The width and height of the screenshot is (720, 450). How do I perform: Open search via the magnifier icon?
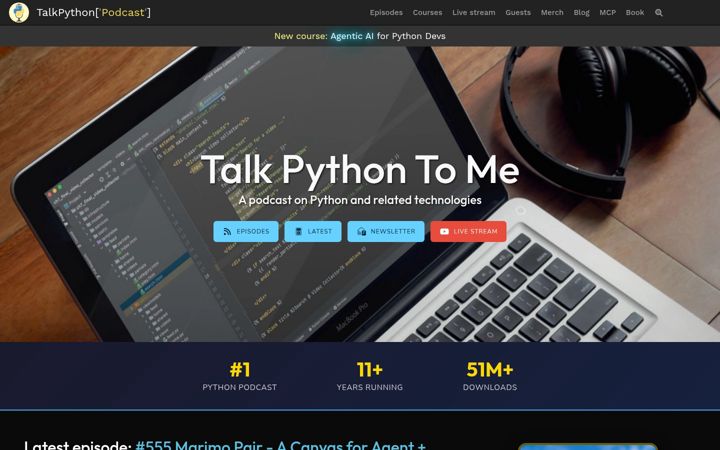pyautogui.click(x=658, y=13)
